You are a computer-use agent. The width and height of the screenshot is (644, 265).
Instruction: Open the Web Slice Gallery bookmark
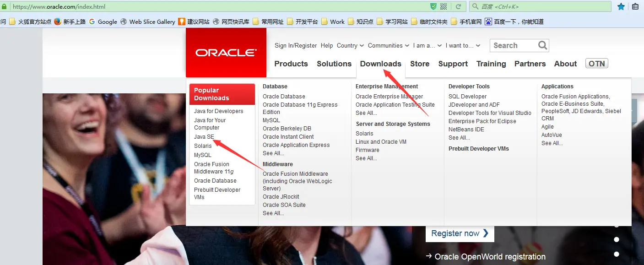point(147,22)
